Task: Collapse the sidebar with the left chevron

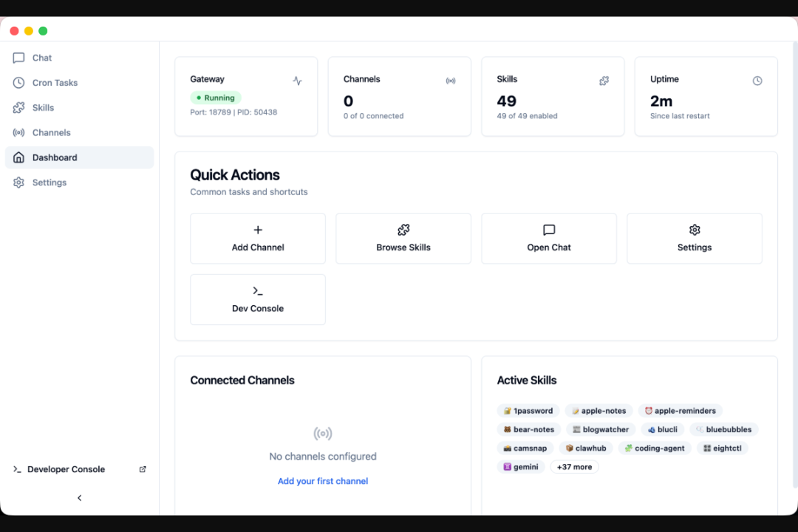Action: point(80,498)
